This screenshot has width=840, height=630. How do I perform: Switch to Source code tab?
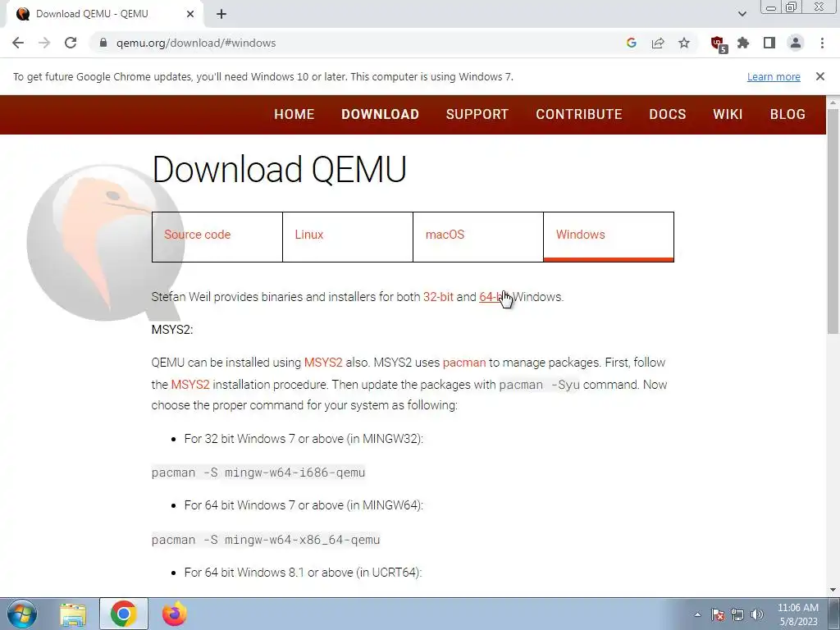pyautogui.click(x=217, y=237)
